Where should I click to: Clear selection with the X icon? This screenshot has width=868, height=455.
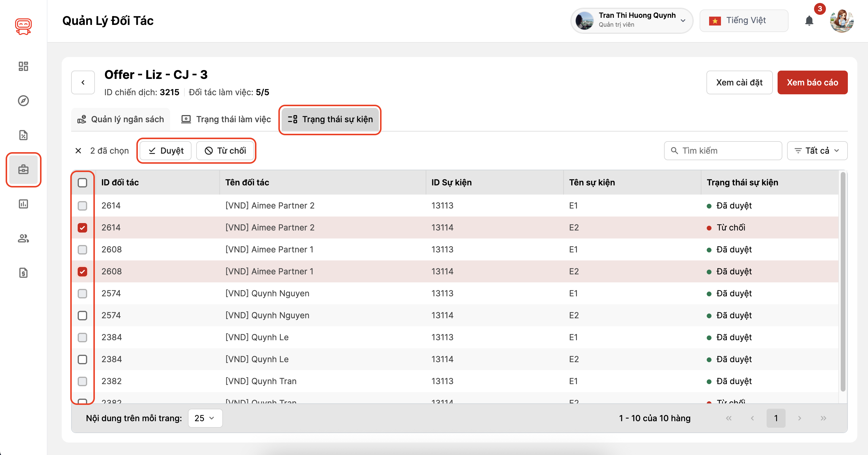pos(78,151)
